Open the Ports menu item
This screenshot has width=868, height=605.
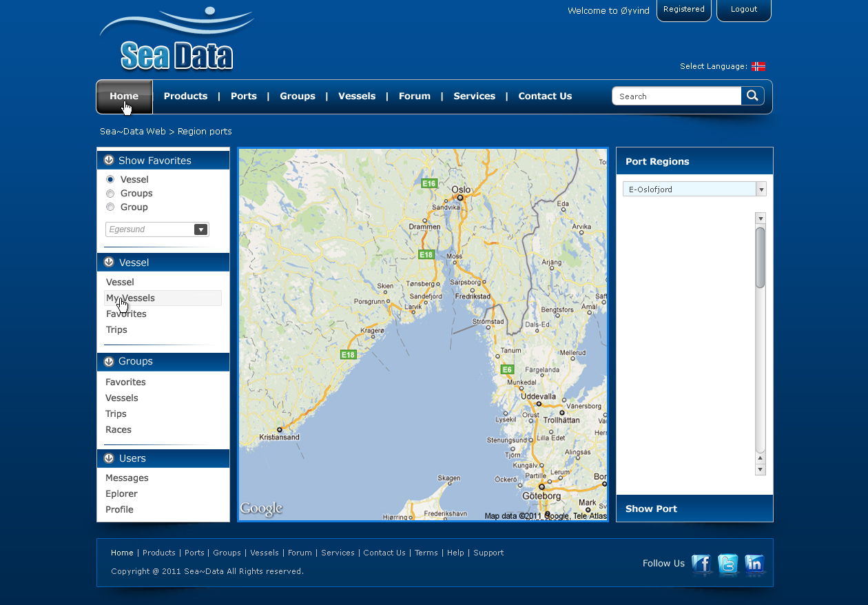click(243, 96)
